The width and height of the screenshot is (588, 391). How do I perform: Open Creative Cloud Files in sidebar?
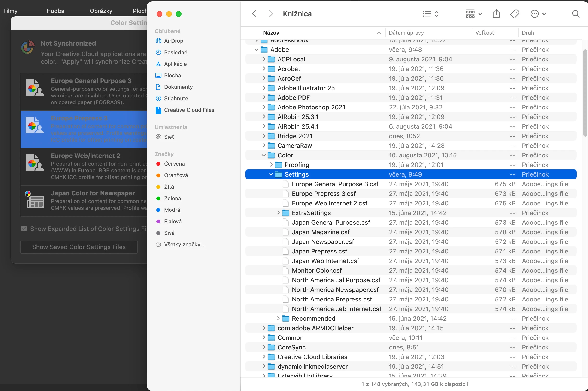click(x=189, y=110)
